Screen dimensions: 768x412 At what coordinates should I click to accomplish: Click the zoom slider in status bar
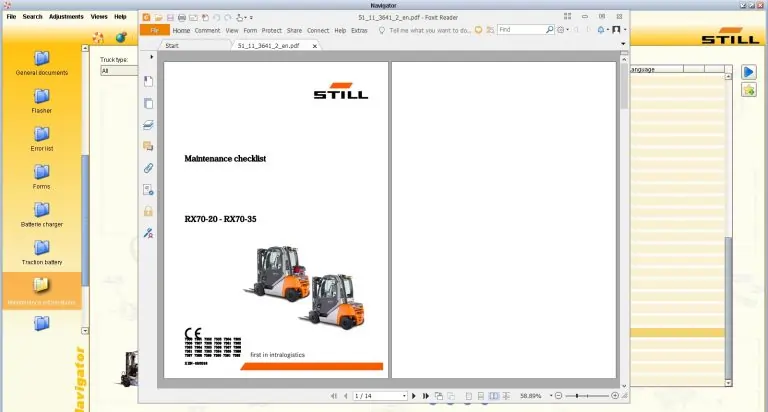585,396
